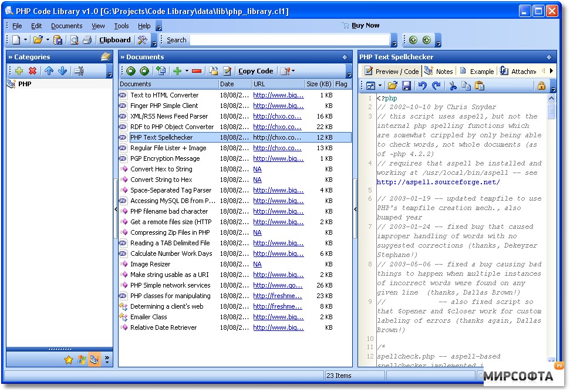Screen dimensions: 570x392
Task: Click the red delete category icon
Action: pyautogui.click(x=33, y=71)
